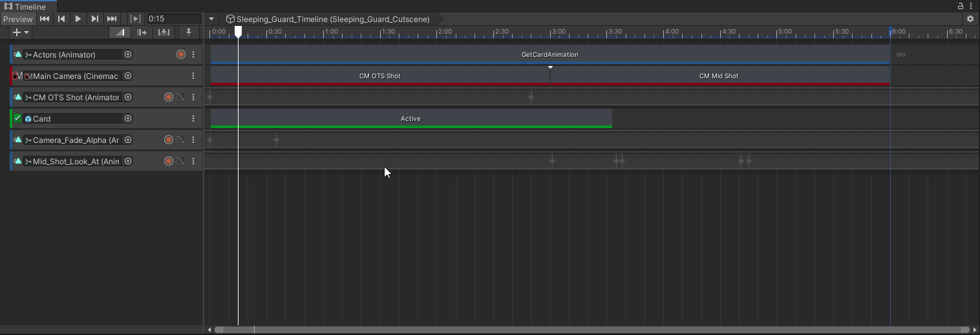
Task: Select the GetCardAnimation clip
Action: pos(550,54)
